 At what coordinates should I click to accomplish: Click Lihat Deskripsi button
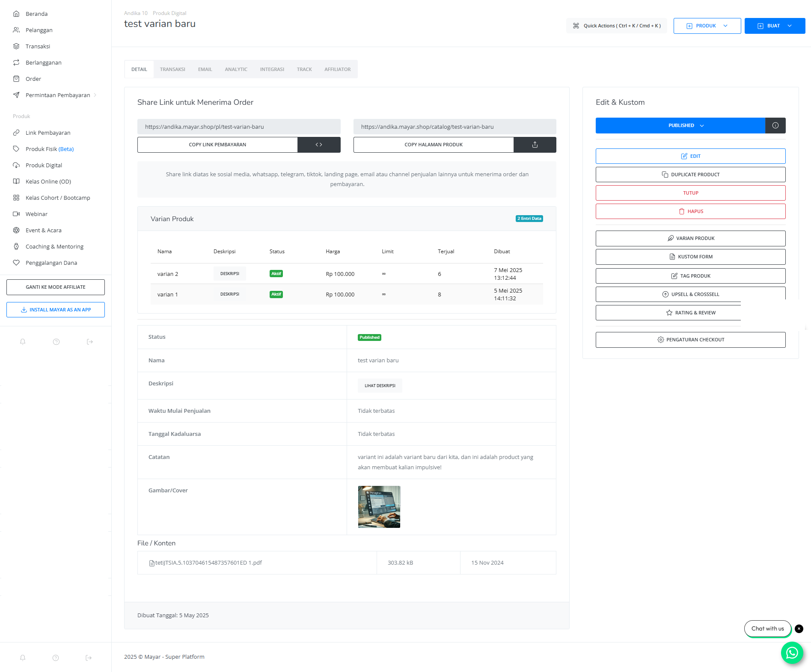[x=380, y=386]
